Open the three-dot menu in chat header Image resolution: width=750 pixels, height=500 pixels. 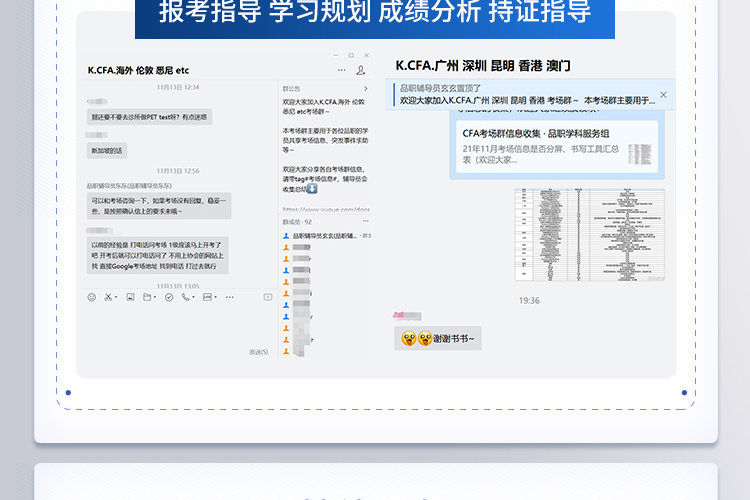tap(342, 71)
